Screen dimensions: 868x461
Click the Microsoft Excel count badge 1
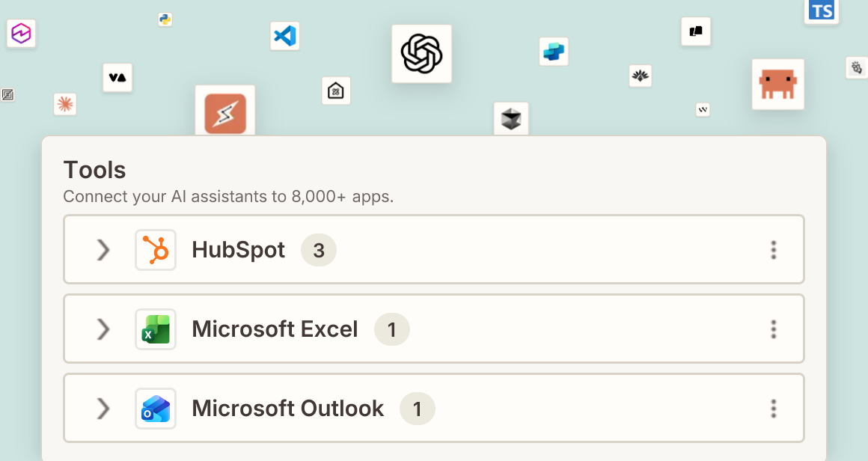point(392,329)
